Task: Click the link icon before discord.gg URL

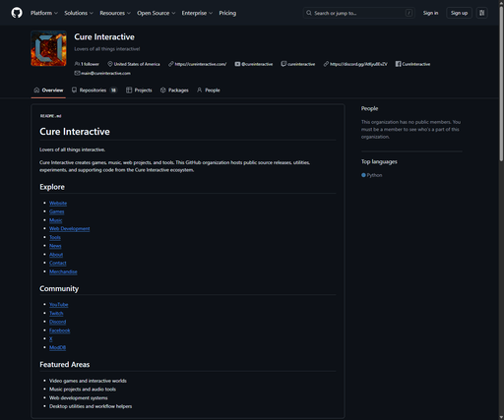Action: (x=326, y=64)
